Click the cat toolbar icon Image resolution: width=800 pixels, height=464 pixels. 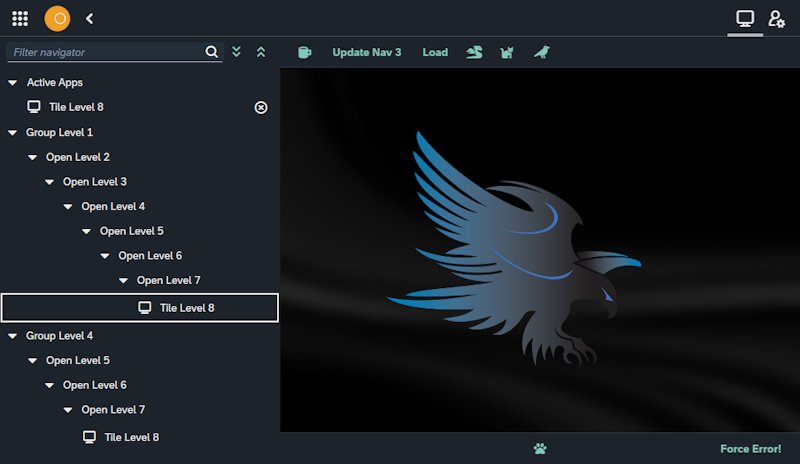click(x=507, y=52)
